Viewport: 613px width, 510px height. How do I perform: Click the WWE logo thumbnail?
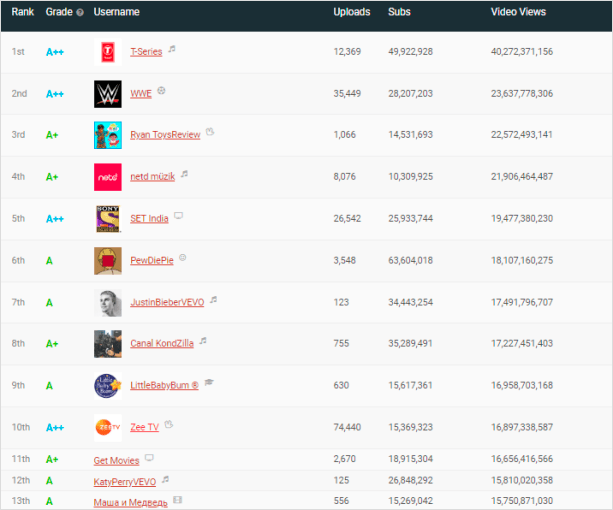[108, 93]
